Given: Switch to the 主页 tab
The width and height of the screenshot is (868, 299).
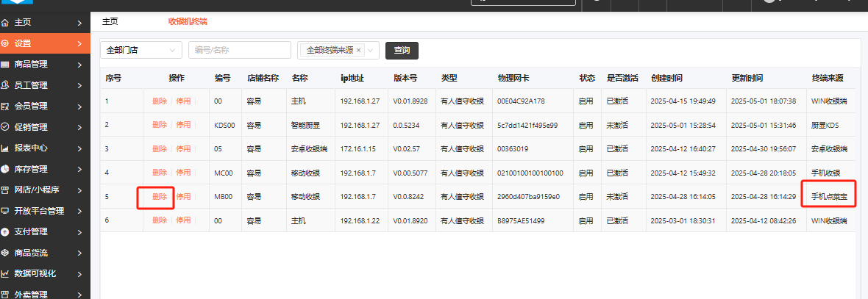Looking at the screenshot, I should click(110, 22).
